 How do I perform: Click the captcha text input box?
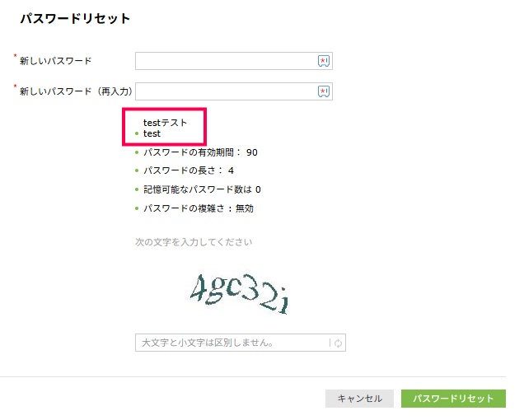click(x=232, y=343)
